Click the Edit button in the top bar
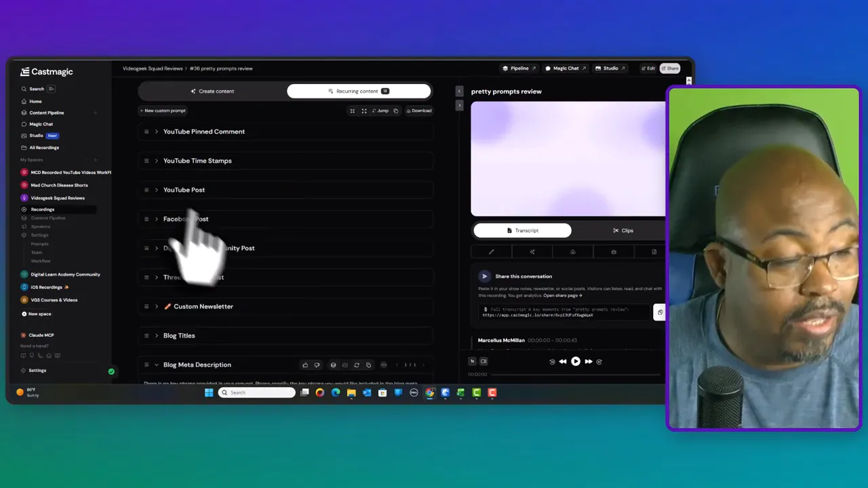 (648, 68)
